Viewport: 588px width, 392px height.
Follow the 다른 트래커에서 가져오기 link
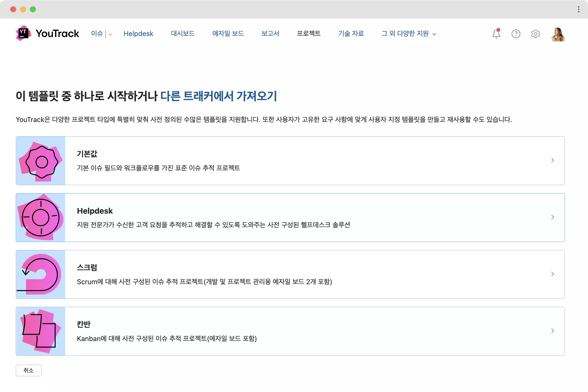click(x=218, y=96)
